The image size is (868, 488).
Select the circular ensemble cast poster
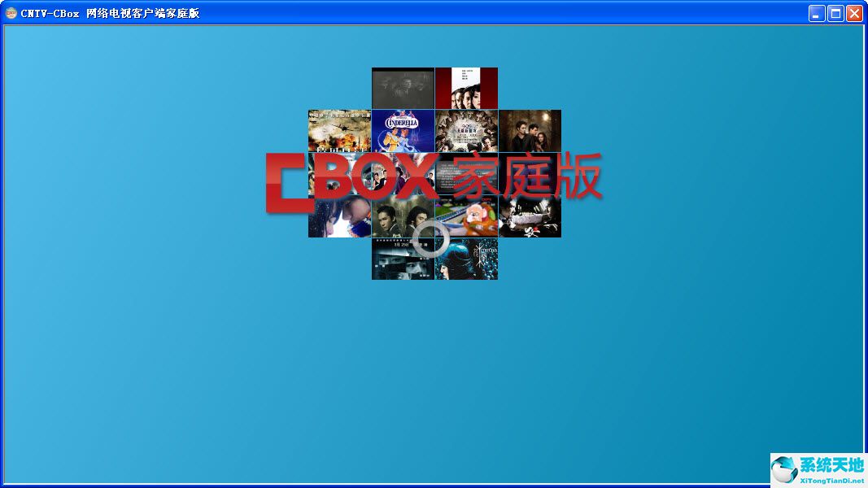pyautogui.click(x=466, y=129)
